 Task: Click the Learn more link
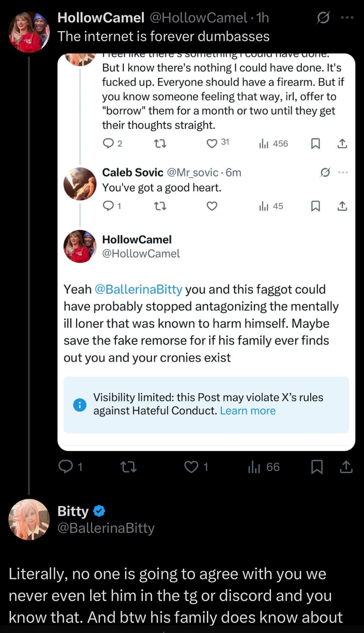(x=248, y=411)
